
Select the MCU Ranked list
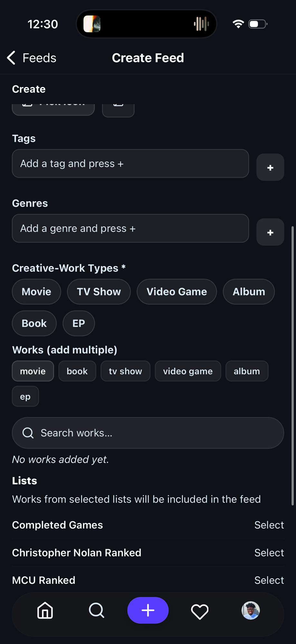269,580
